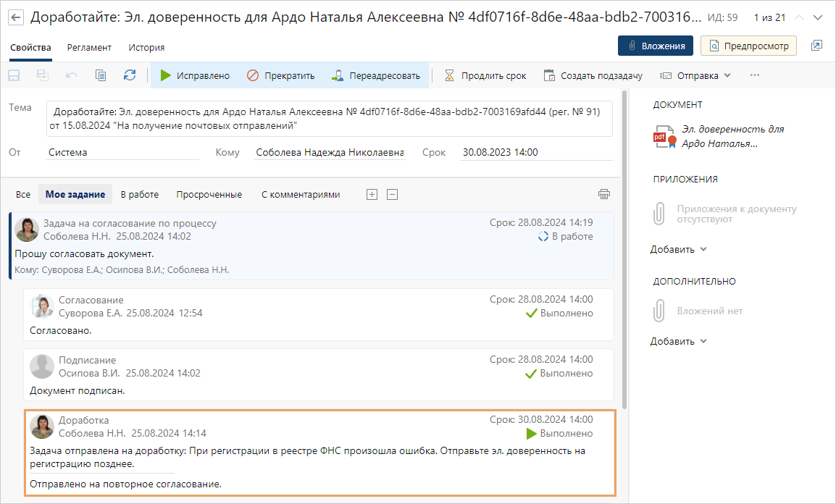Click the Срок date field

[x=536, y=153]
